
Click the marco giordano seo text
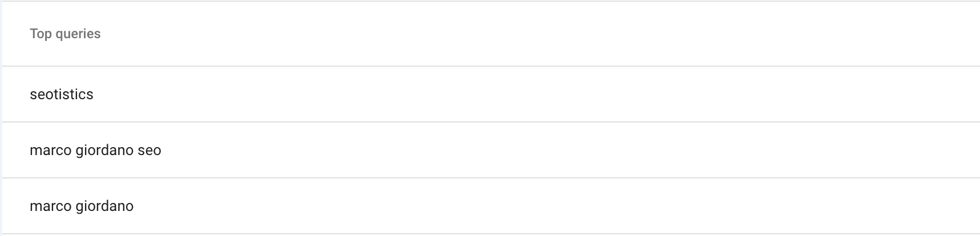95,150
